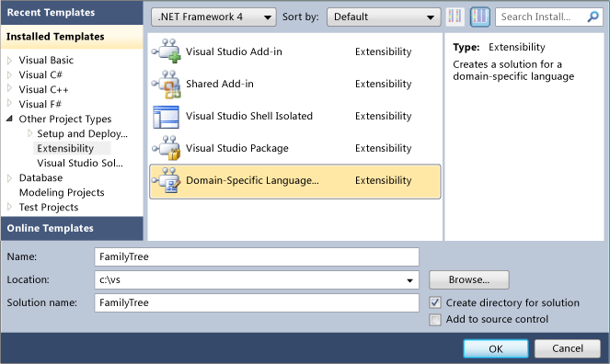Expand the Setup and Deployment node
This screenshot has height=364, width=610.
click(30, 133)
